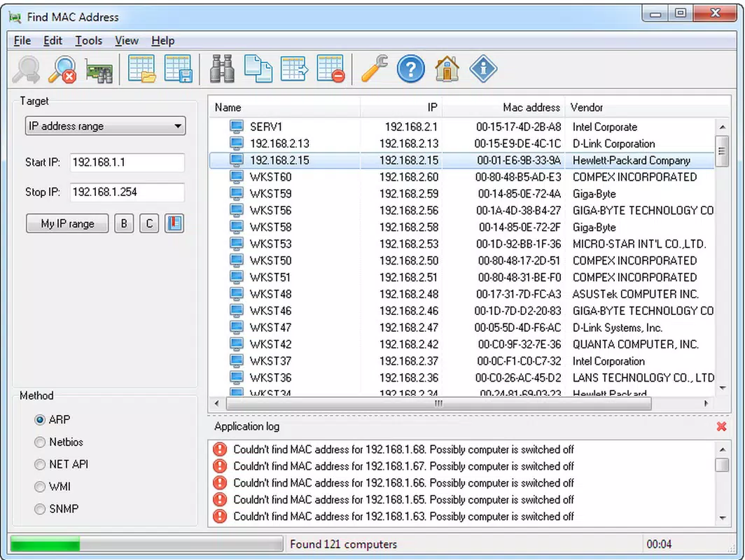Select the WMI method radio button
The width and height of the screenshot is (745, 560).
(40, 487)
